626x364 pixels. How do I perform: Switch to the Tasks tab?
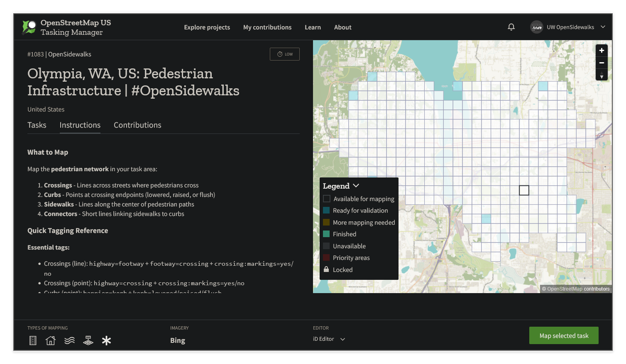click(x=37, y=125)
